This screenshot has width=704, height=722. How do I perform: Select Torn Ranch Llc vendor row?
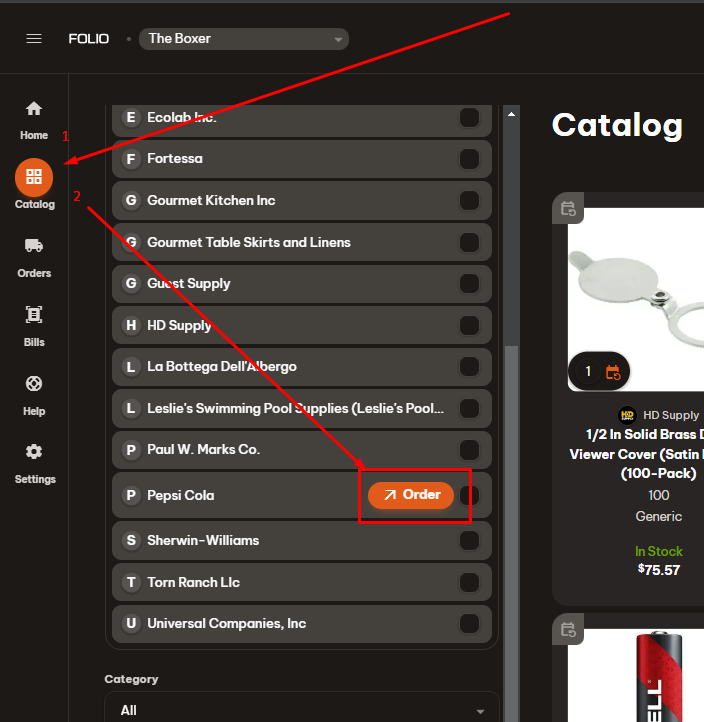193,582
